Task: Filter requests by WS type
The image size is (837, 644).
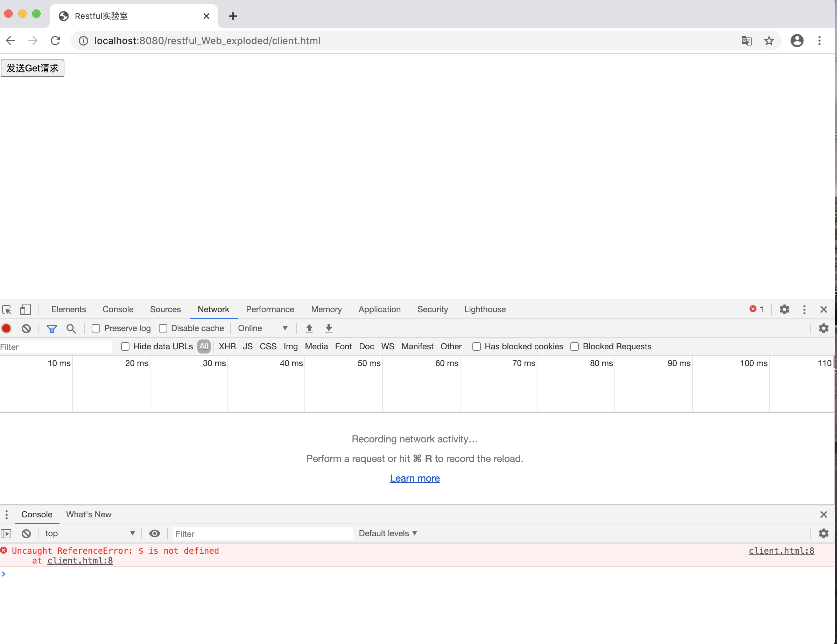Action: [387, 346]
